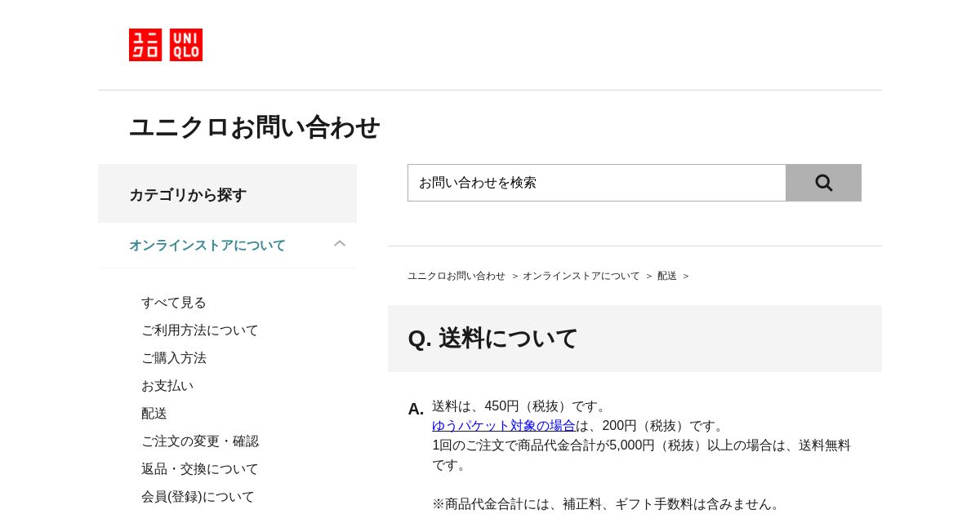The width and height of the screenshot is (980, 514).
Task: Click the 送料は、450円（税抜）です text
Action: [x=521, y=406]
